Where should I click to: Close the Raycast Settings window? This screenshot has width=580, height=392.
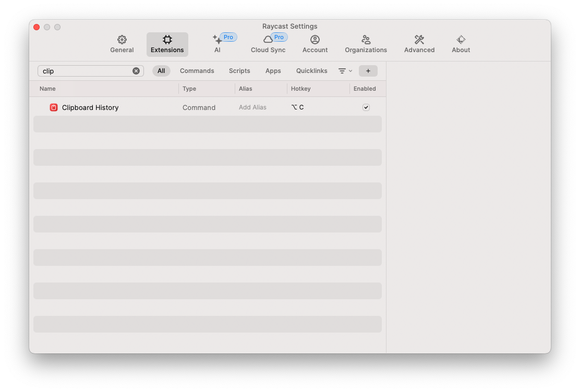click(x=37, y=27)
